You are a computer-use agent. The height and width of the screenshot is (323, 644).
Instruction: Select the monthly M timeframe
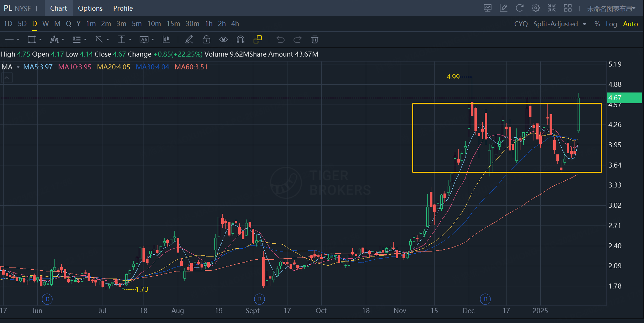(57, 24)
